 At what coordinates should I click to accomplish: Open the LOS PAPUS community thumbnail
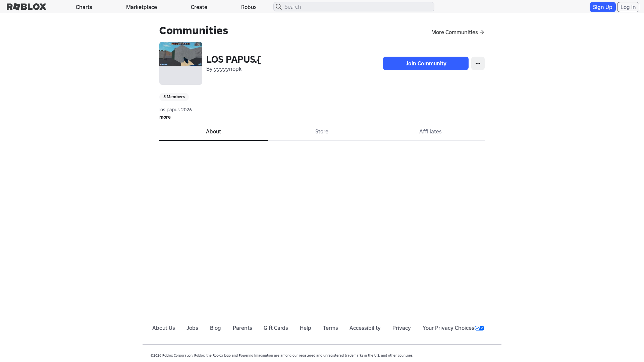pyautogui.click(x=181, y=63)
